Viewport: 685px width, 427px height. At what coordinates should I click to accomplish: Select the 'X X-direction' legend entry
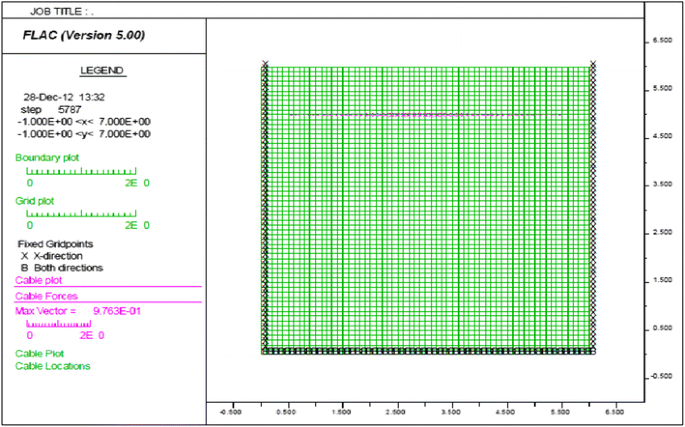point(52,256)
